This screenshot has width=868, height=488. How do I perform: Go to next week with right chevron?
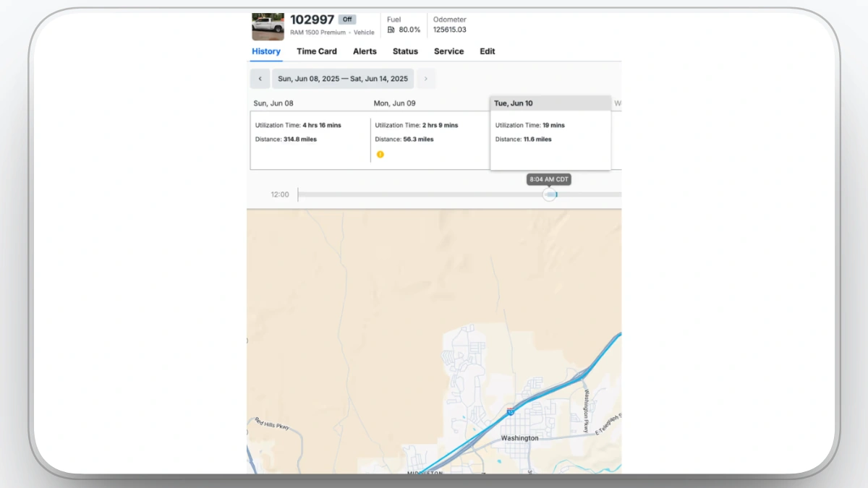pos(426,79)
